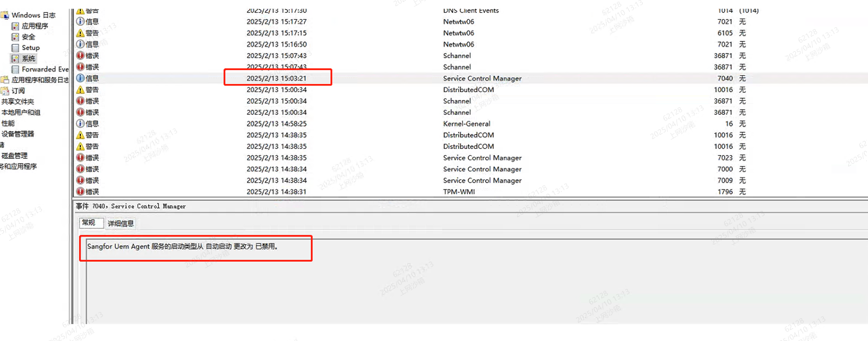
Task: Click the error icon on the TPM-WMI row
Action: 80,192
